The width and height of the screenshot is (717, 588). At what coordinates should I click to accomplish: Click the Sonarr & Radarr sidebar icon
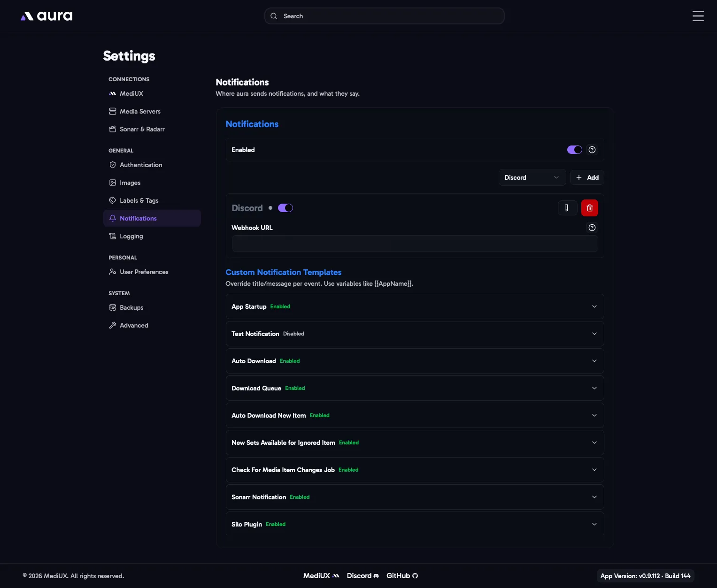[113, 129]
